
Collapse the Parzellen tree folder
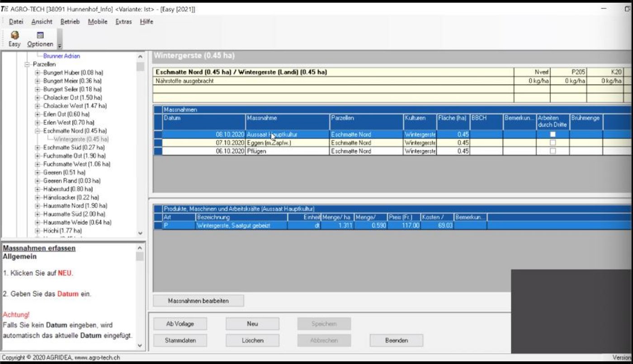click(27, 65)
